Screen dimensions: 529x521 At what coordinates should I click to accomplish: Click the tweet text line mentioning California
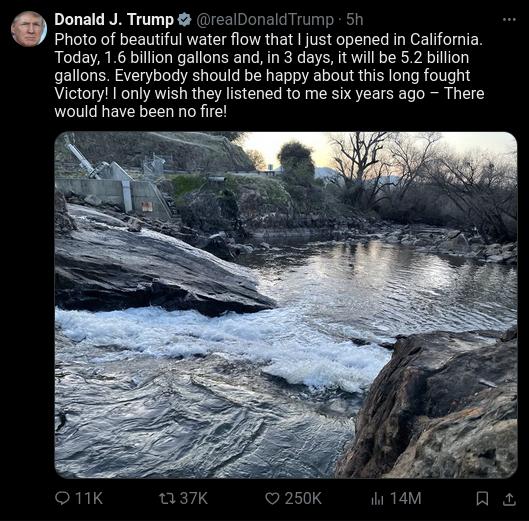coord(269,39)
